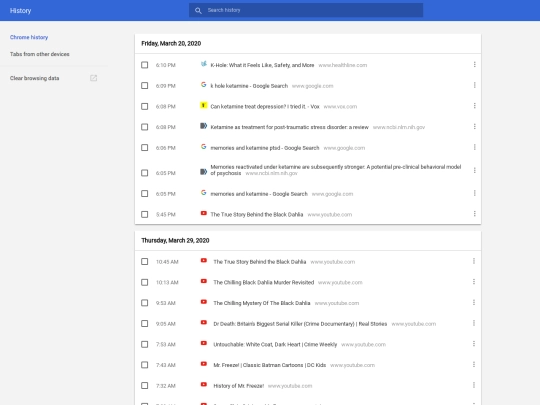Check the 10:45 AM True Story Black Dahlia entry
The width and height of the screenshot is (540, 405).
pos(145,262)
